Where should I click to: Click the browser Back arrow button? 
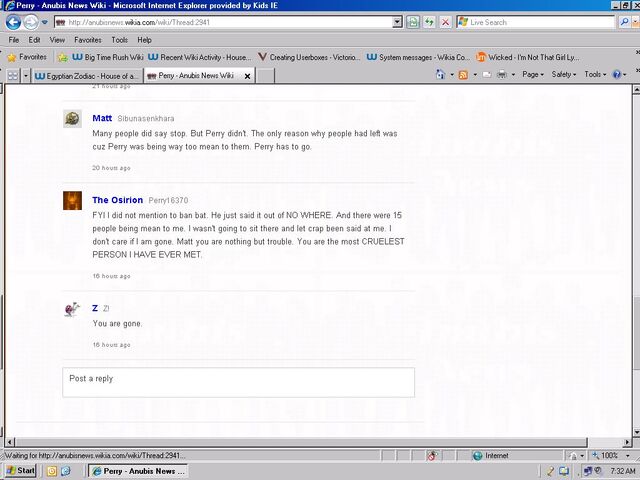coord(13,22)
